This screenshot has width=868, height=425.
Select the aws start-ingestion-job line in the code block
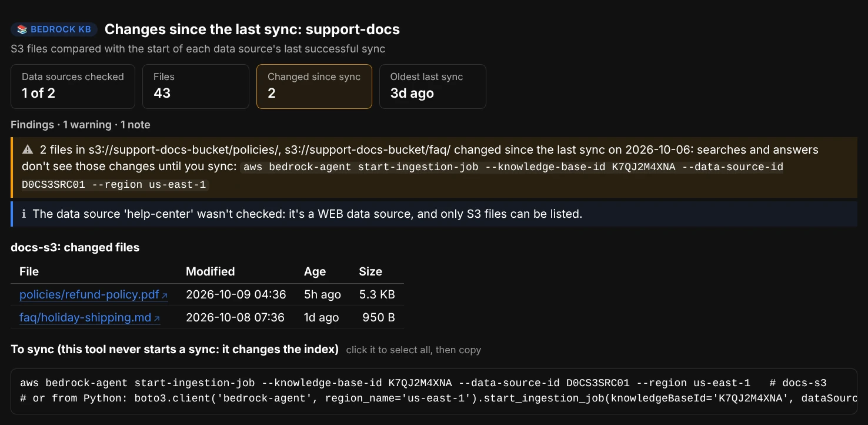423,383
